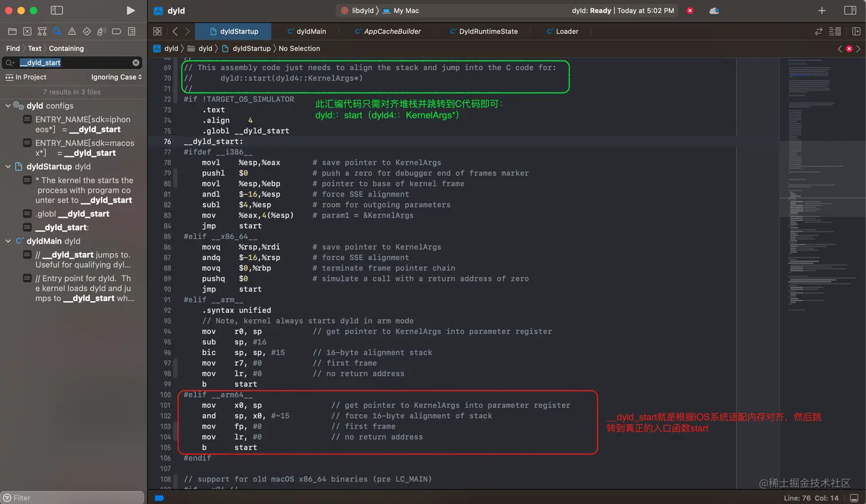Jump to previous issue arrow
The height and width of the screenshot is (504, 866).
pos(840,49)
